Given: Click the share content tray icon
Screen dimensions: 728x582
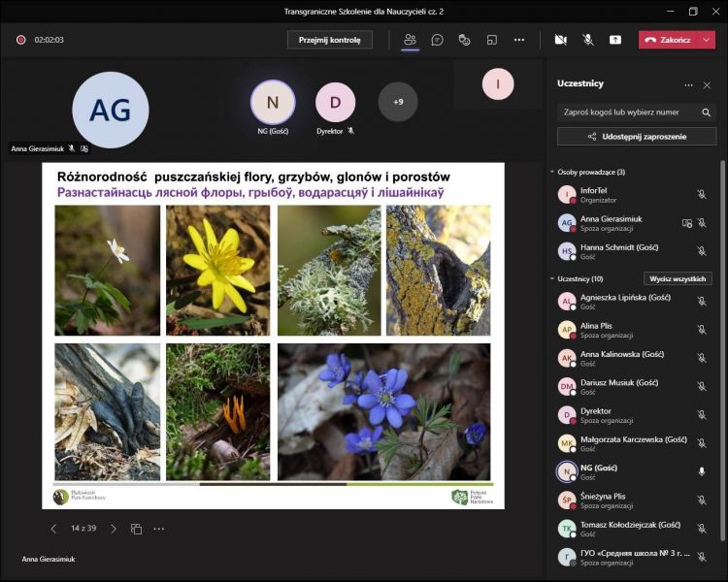Looking at the screenshot, I should pyautogui.click(x=615, y=40).
